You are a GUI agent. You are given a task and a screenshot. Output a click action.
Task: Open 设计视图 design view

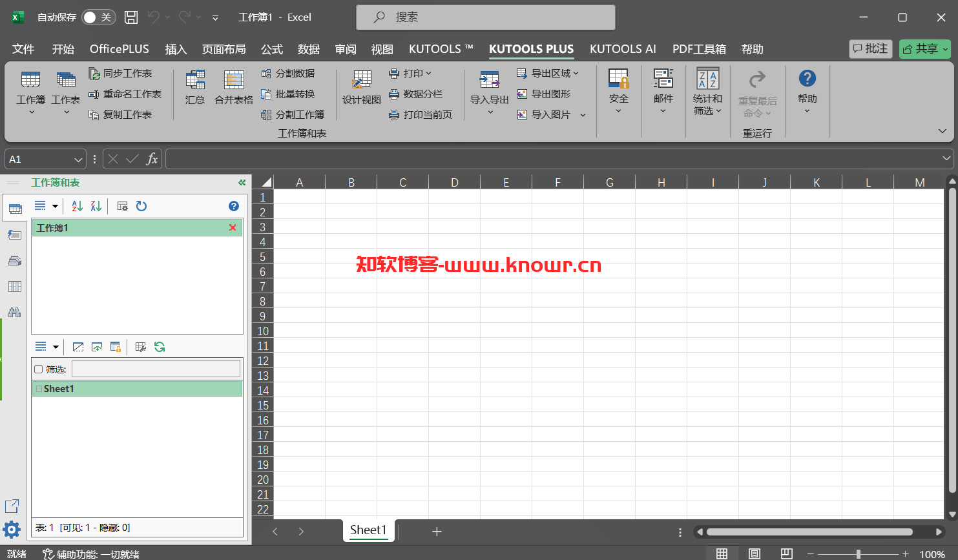pos(362,87)
